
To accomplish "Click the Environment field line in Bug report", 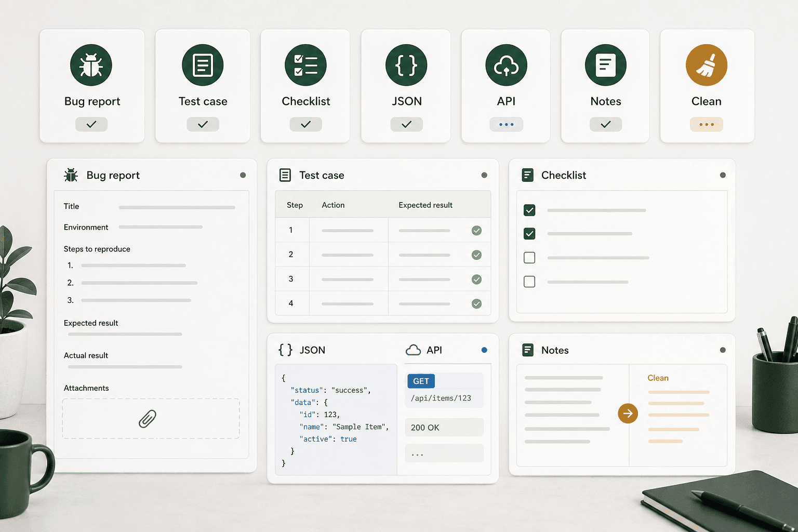I will click(161, 227).
